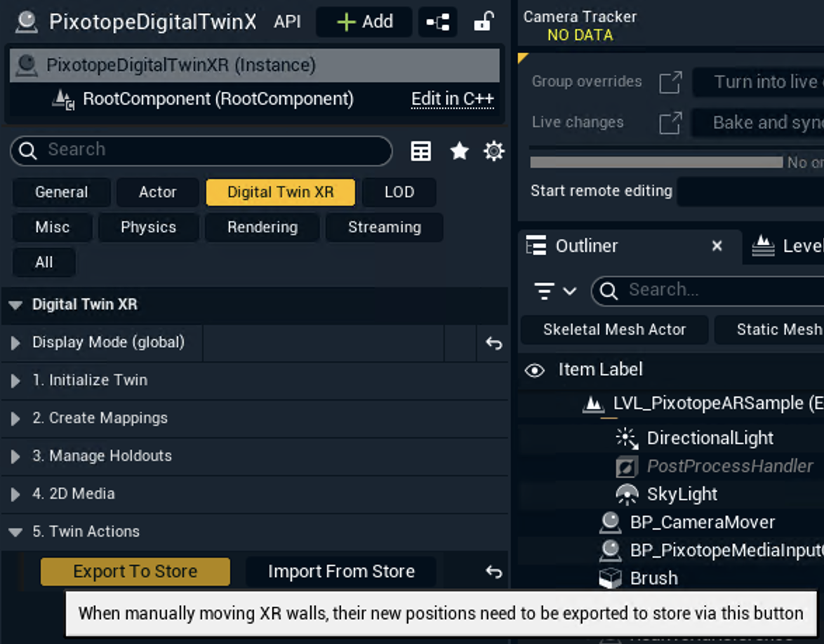Screen dimensions: 824x644
Task: Click Export To Store button
Action: 135,572
